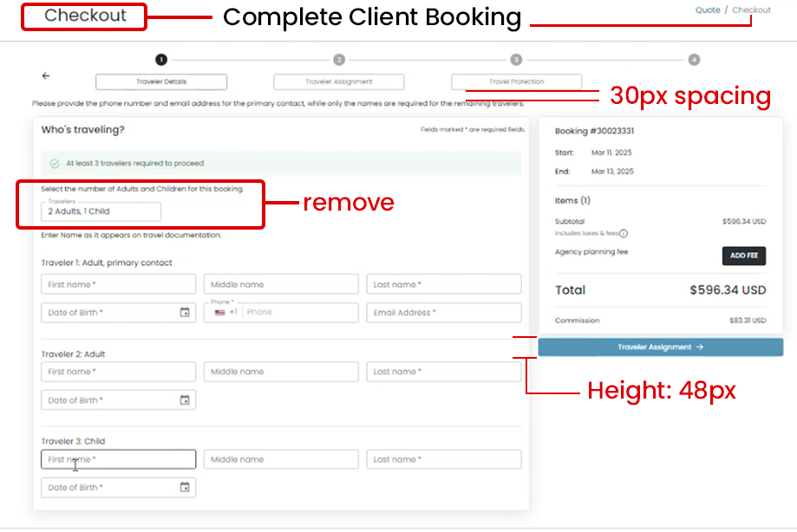Open the Travelers count dropdown
797x532 pixels.
coord(101,211)
